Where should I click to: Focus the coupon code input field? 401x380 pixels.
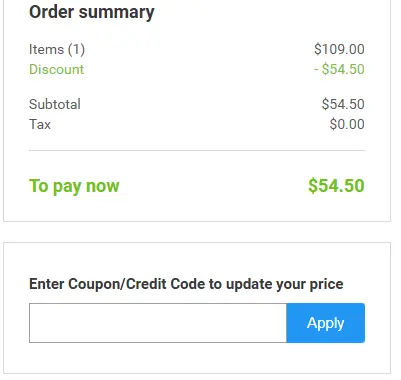(158, 323)
